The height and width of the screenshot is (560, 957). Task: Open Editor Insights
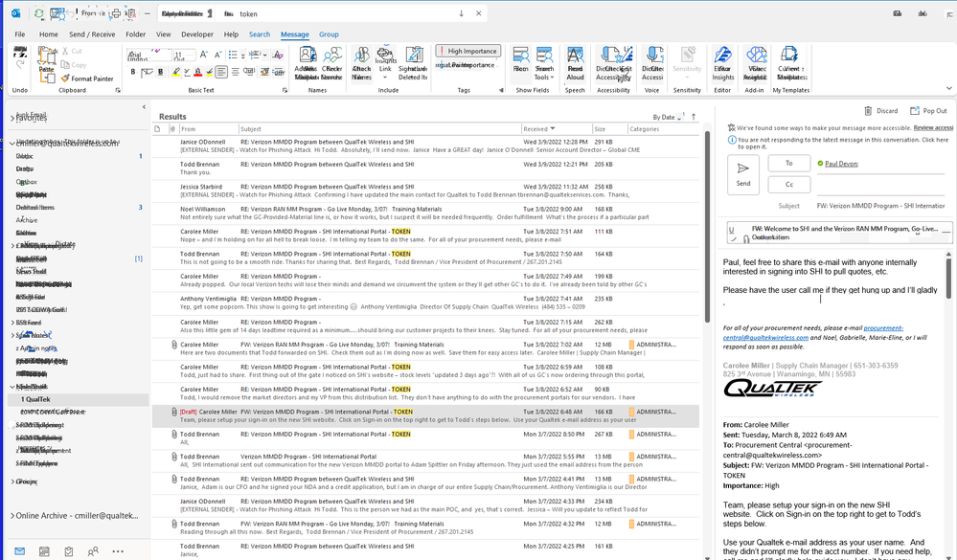pyautogui.click(x=722, y=63)
